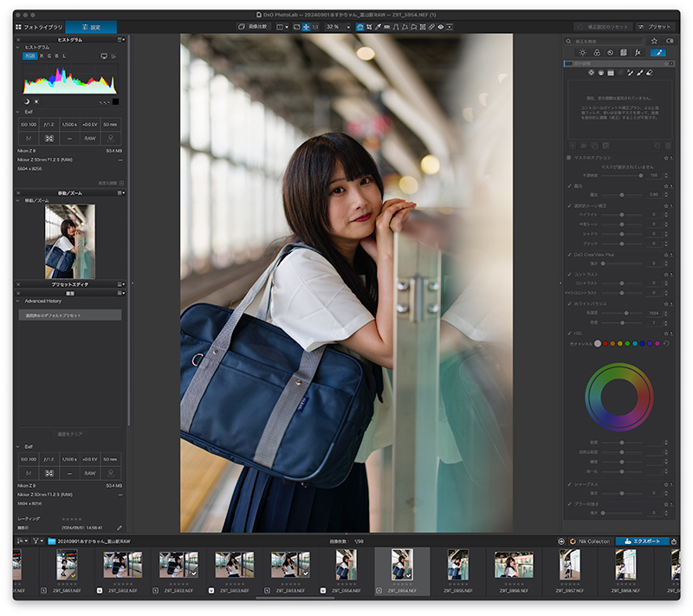Open the fx Effects tab icon
The width and height of the screenshot is (693, 616).
[x=638, y=53]
